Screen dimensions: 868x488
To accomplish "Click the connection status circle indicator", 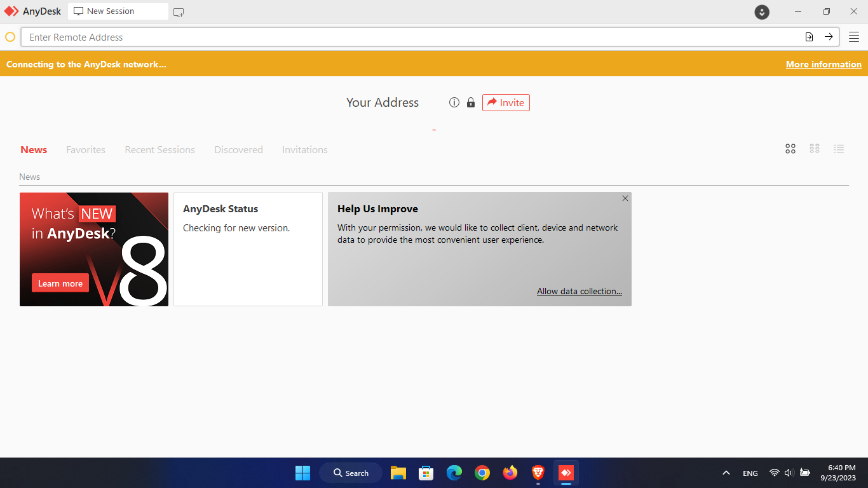I will pyautogui.click(x=10, y=37).
